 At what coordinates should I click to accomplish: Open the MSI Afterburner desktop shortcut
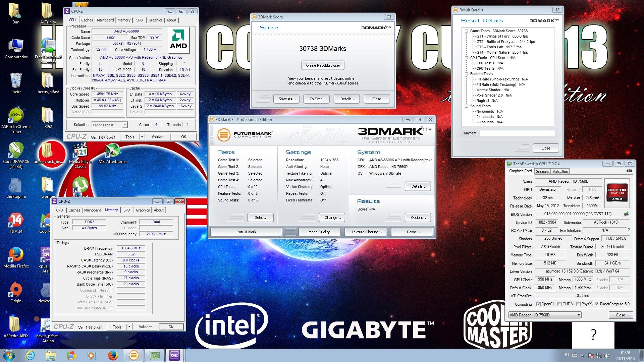[113, 154]
